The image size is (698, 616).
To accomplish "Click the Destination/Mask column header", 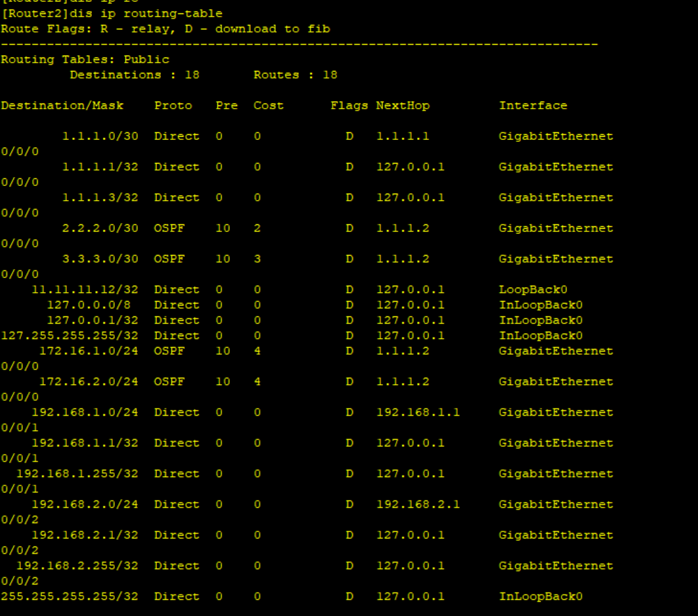I will (62, 105).
